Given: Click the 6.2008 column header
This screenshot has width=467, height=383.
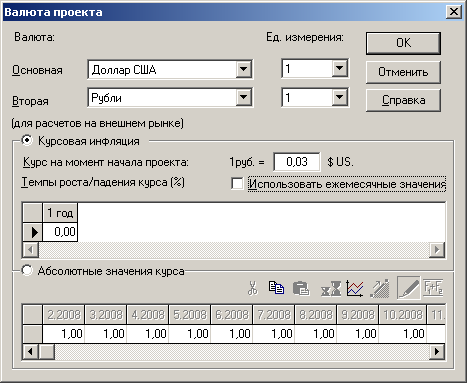Looking at the screenshot, I should click(232, 314).
